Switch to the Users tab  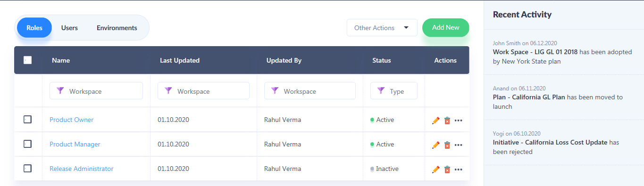tap(69, 28)
